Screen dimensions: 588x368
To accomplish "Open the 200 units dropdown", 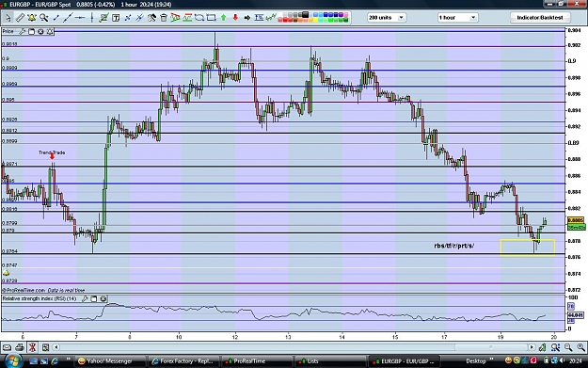I will (387, 18).
